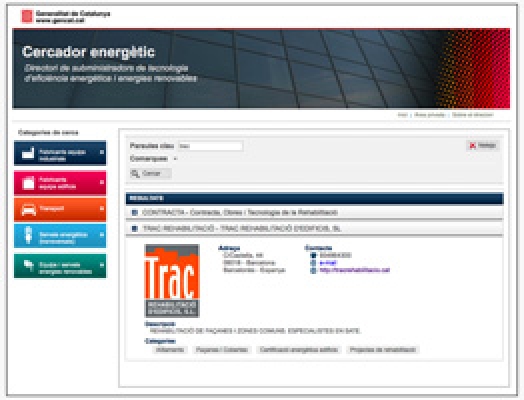Image resolution: width=524 pixels, height=400 pixels.
Task: Click the icon on green renewable energy category
Action: pos(28,265)
